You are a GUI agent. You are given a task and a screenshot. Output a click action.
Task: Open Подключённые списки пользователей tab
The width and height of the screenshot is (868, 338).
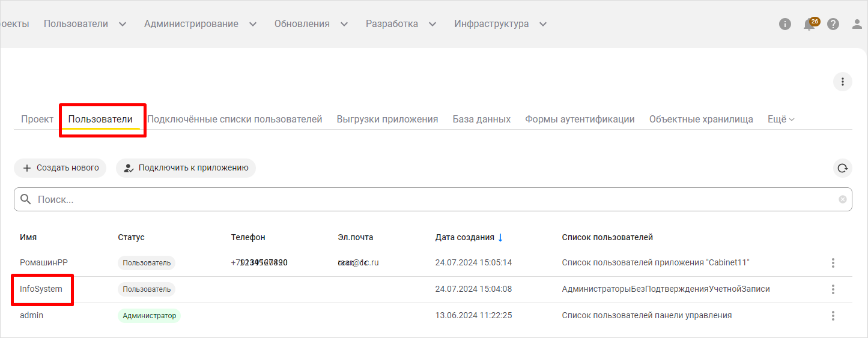235,119
